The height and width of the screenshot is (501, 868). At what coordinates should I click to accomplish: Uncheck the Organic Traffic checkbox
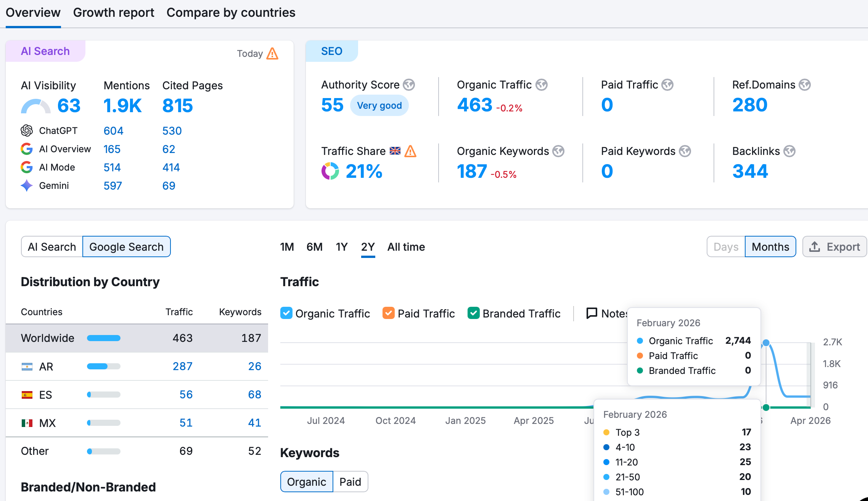point(286,313)
